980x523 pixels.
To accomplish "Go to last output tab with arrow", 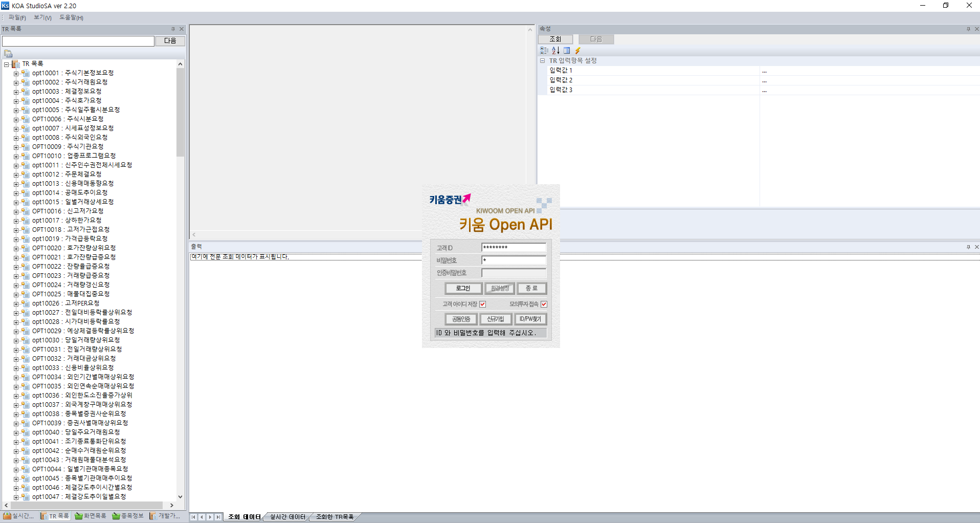I will 218,517.
